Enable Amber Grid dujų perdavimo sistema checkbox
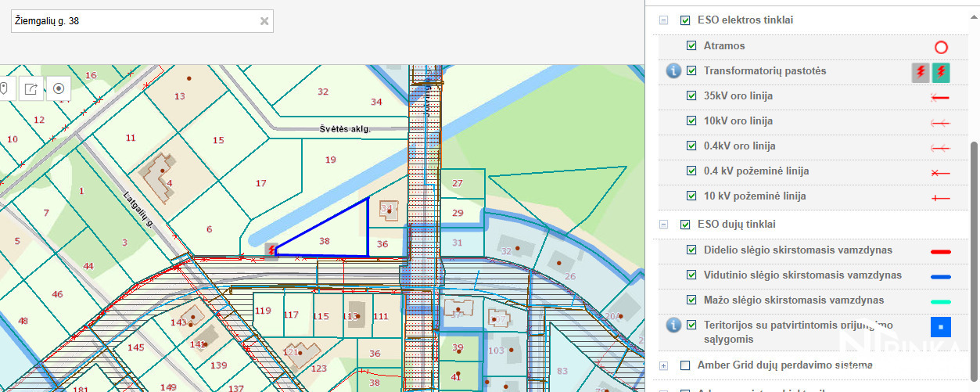This screenshot has width=980, height=392. tap(685, 365)
